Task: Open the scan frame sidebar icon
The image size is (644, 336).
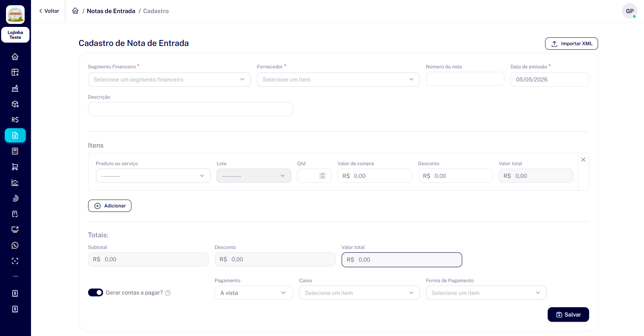Action: 15,261
